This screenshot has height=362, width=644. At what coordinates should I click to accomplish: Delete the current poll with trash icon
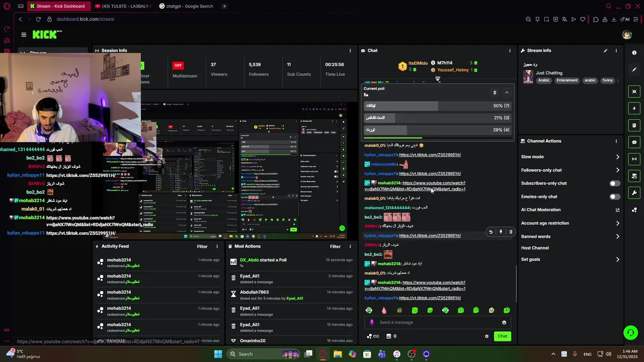[495, 93]
